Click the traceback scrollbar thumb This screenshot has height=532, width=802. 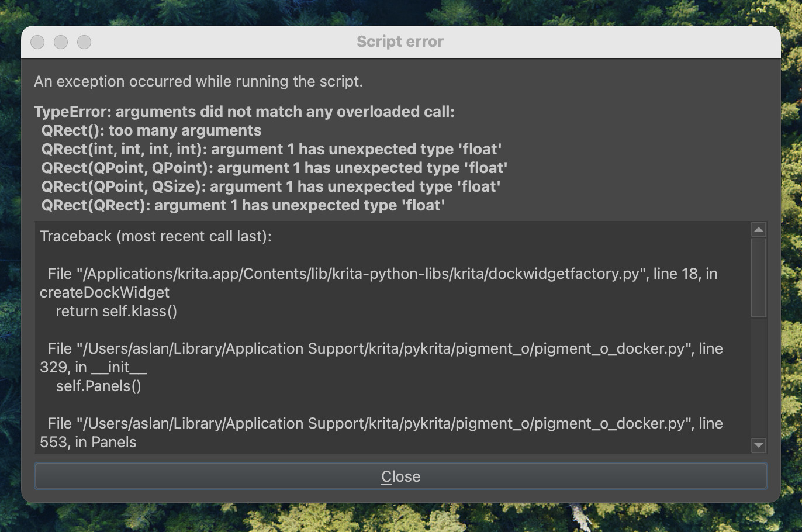pos(758,278)
